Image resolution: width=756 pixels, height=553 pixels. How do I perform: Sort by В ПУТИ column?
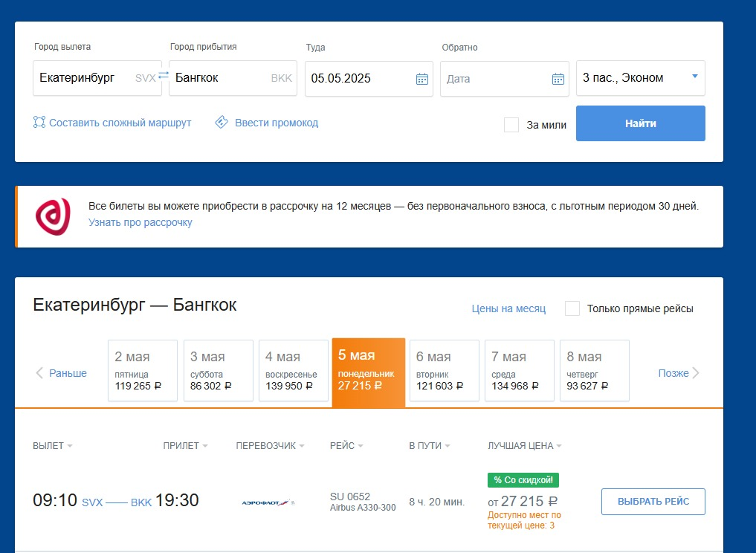point(430,446)
